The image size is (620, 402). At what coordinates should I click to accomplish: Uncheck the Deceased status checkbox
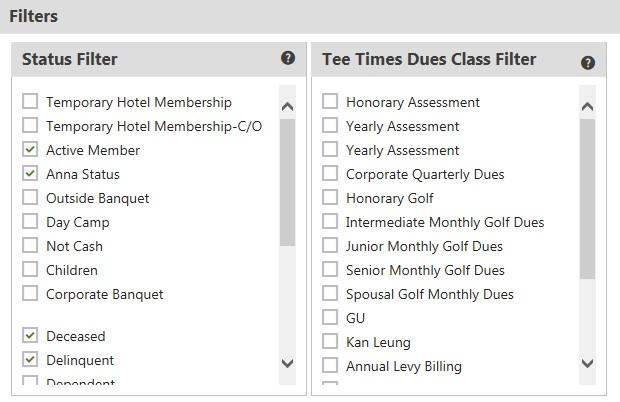[30, 335]
